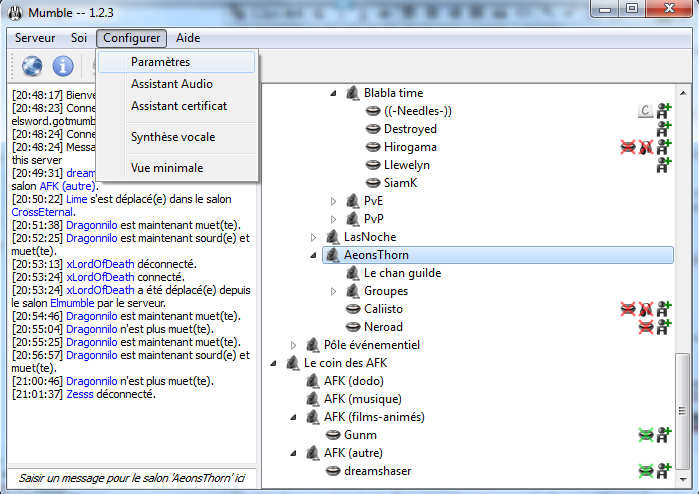Open the CrossEternal channel link in log

(x=42, y=212)
